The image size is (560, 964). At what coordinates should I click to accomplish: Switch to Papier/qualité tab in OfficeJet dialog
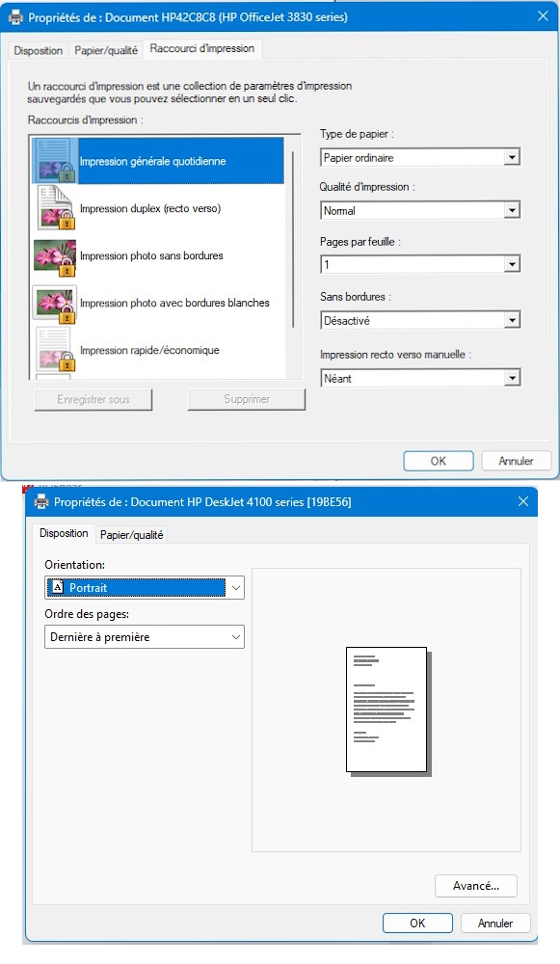106,50
